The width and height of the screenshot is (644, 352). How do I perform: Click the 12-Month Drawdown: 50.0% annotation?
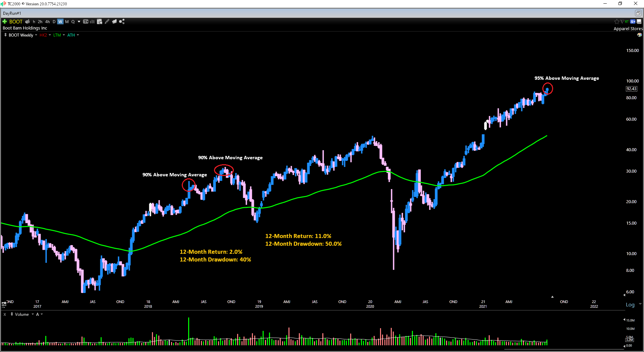tap(303, 244)
